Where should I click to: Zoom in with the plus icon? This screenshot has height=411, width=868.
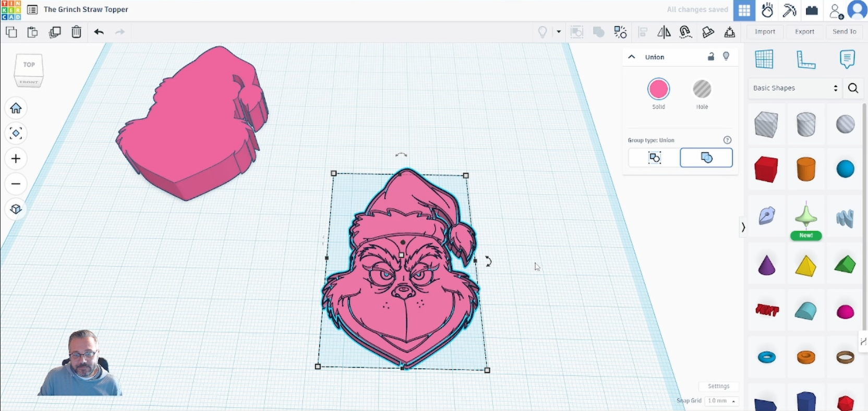(x=16, y=159)
